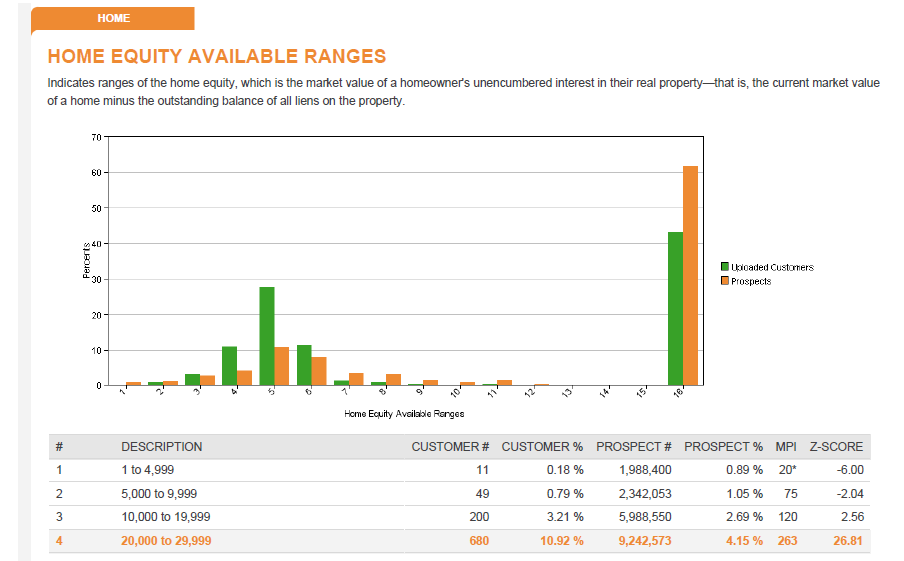This screenshot has width=904, height=561.
Task: Click the green bar for range 5
Action: (267, 336)
